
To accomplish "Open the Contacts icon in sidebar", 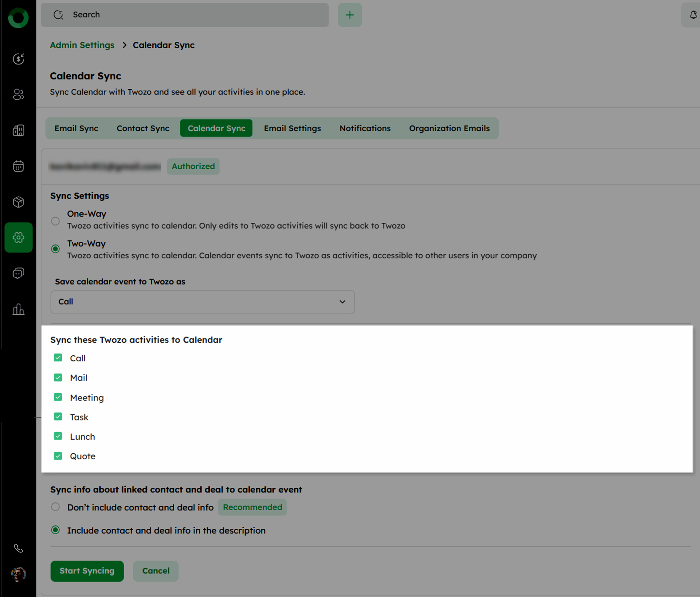I will [18, 95].
